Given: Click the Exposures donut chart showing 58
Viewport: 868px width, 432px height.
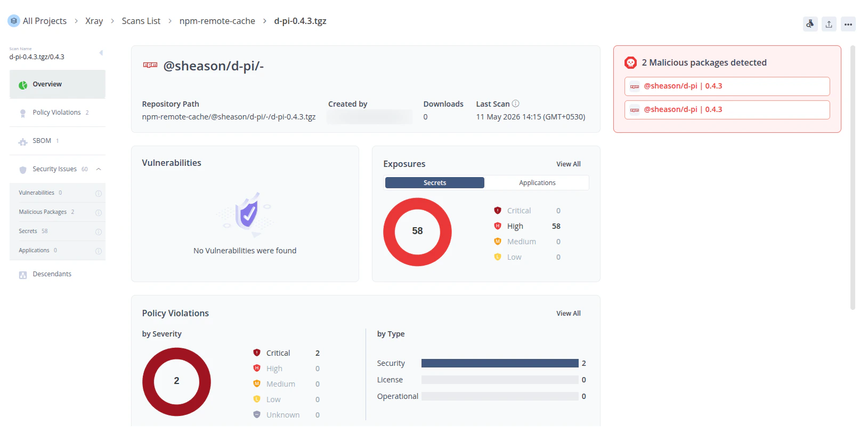Looking at the screenshot, I should tap(417, 232).
